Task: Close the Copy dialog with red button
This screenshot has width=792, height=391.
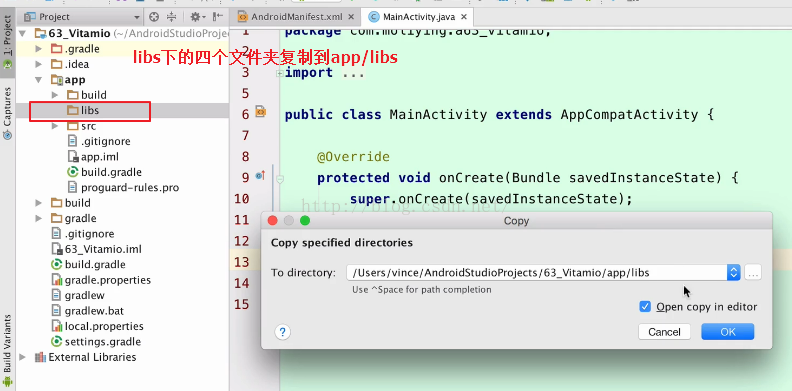Action: click(x=273, y=221)
